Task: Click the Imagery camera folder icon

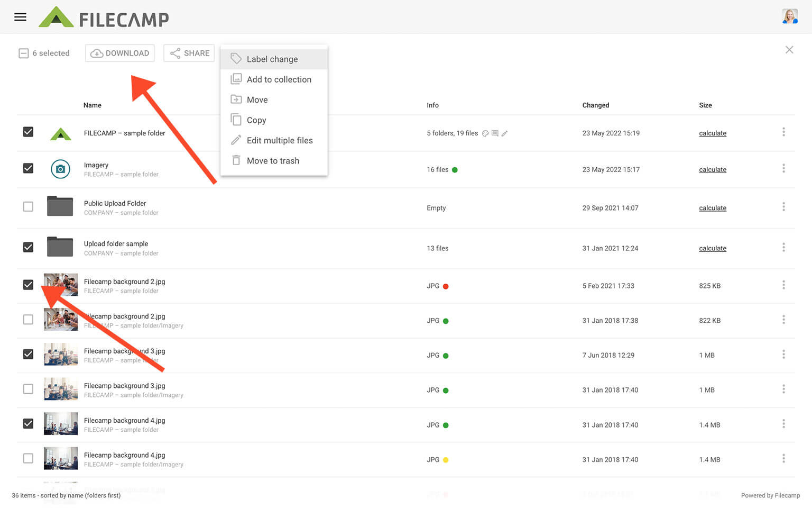Action: tap(60, 169)
